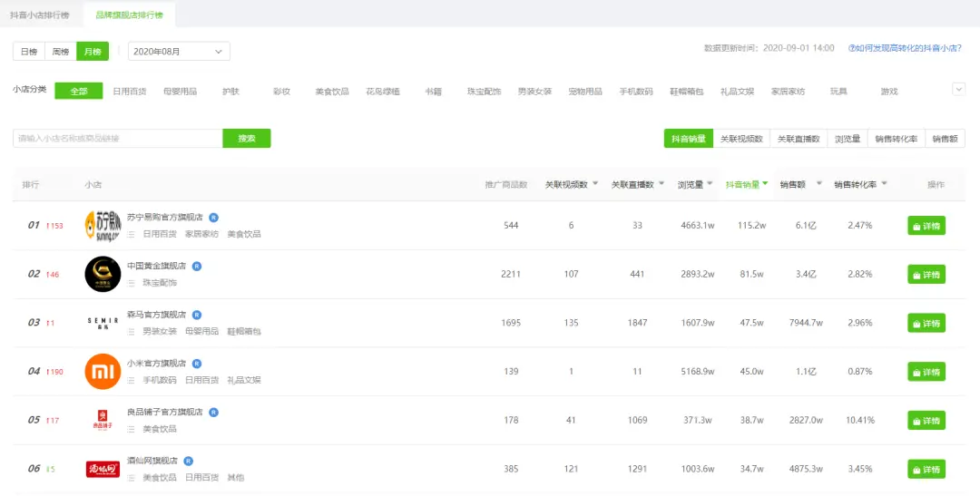
Task: Filter by 宠物用品 category
Action: (x=585, y=92)
